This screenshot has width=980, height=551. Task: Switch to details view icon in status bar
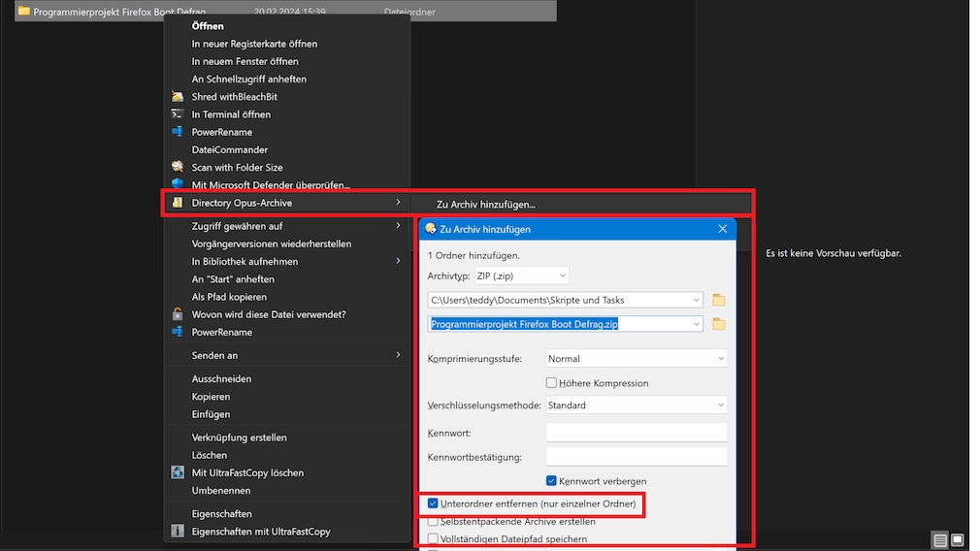coord(940,539)
